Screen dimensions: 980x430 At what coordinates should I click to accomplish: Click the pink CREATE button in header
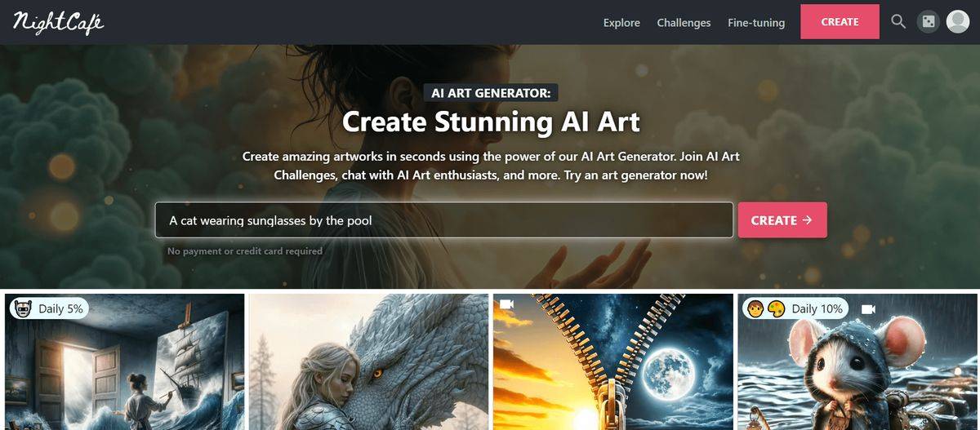coord(840,22)
